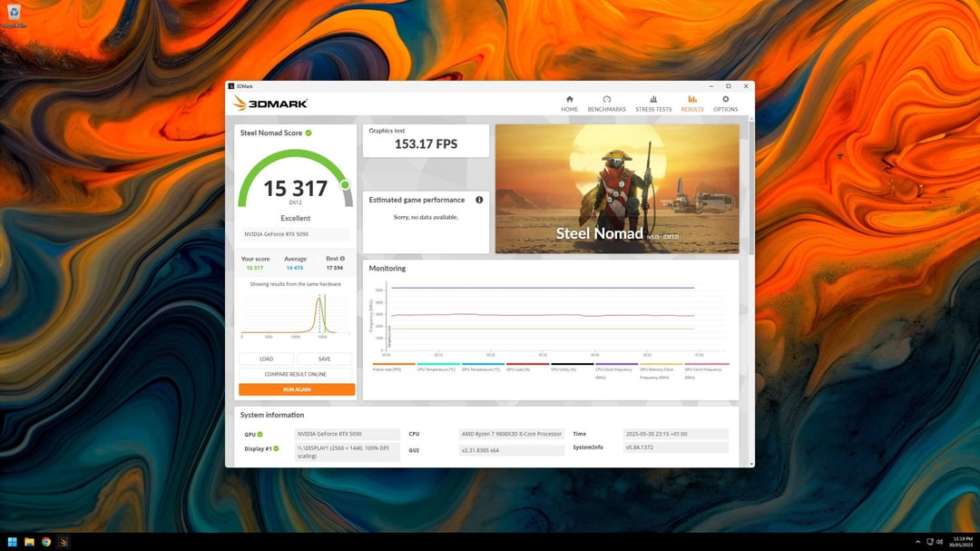The image size is (980, 551).
Task: Click the 15 317 score gauge
Action: coord(295,180)
